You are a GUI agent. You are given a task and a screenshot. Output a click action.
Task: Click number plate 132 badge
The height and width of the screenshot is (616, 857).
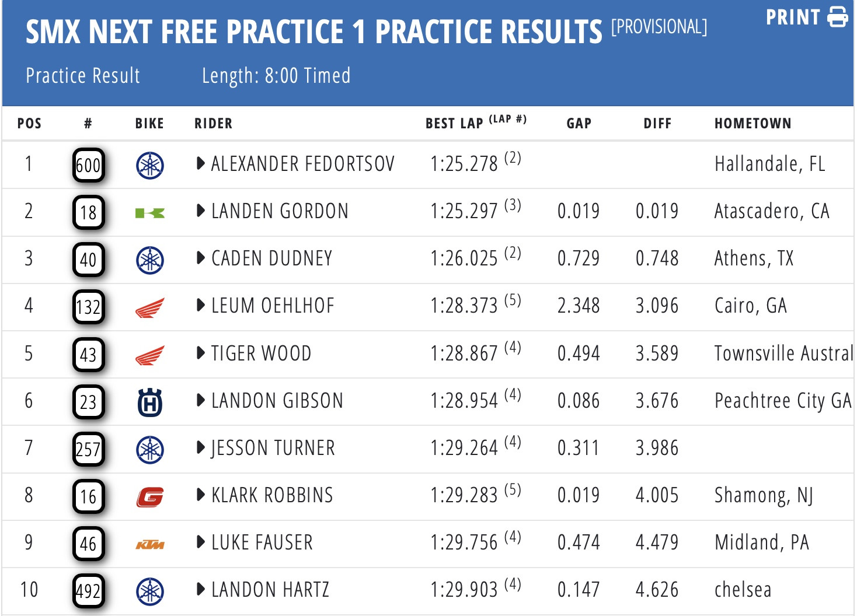coord(89,307)
